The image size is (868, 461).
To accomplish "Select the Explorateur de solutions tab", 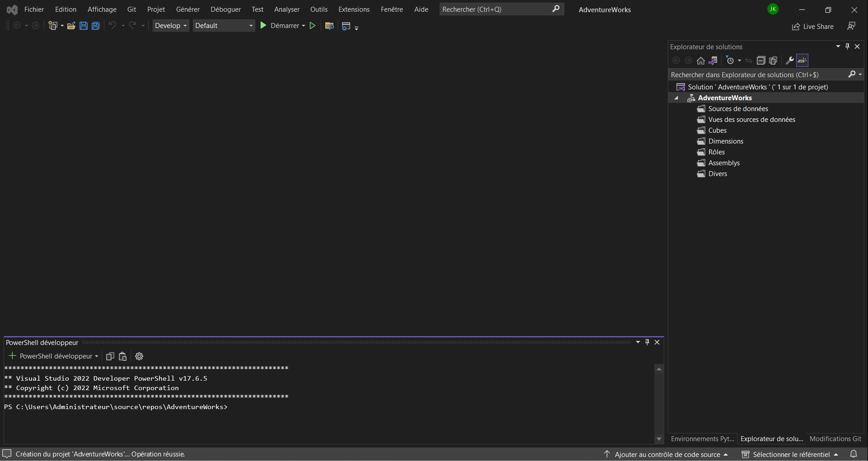I will point(772,439).
